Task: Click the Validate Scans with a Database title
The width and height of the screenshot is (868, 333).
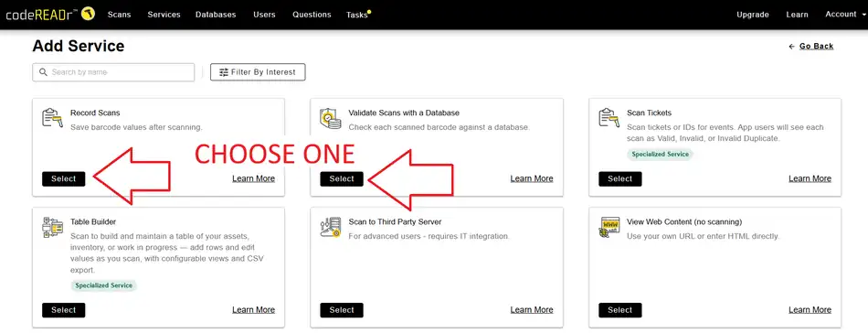Action: click(x=404, y=113)
